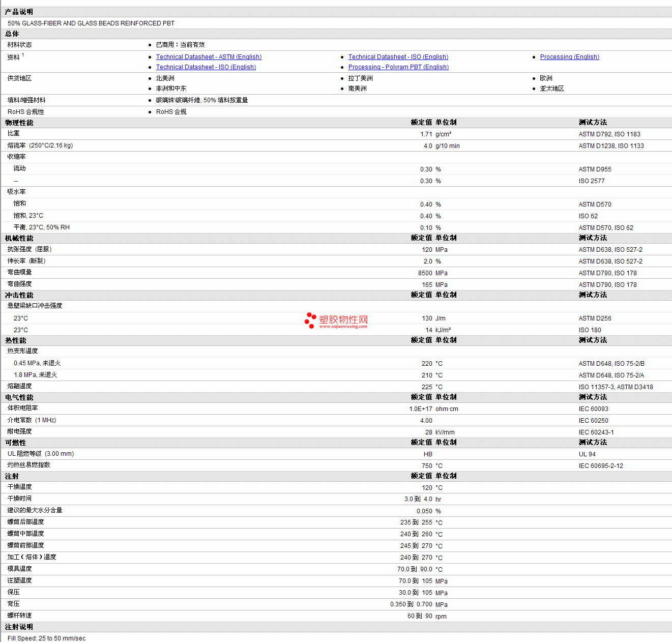Select the '50% GLASS-FIBER AND GLASS BEADS REINFORCED PBT' text
Screen dimensions: 672x642
(91, 23)
